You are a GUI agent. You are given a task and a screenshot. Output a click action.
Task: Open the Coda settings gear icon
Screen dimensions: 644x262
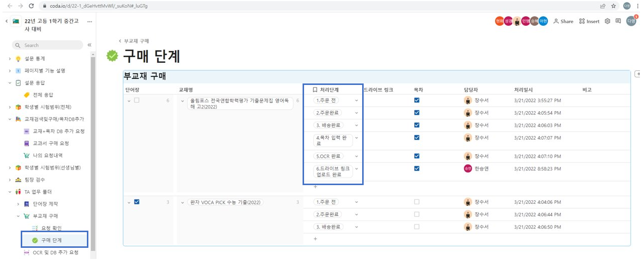point(608,21)
